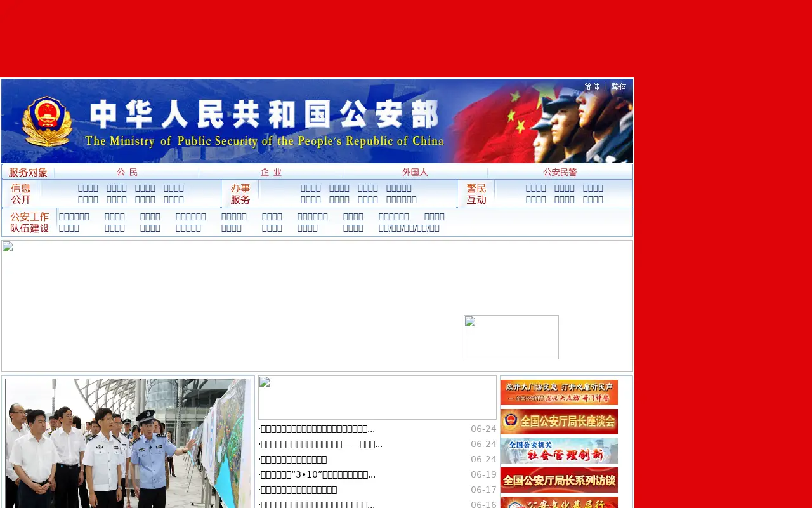The image size is (812, 508).
Task: Open the 公安民警 service tab
Action: point(560,172)
